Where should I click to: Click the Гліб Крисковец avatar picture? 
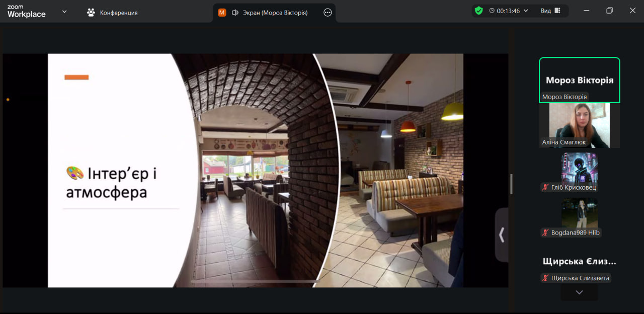[579, 168]
